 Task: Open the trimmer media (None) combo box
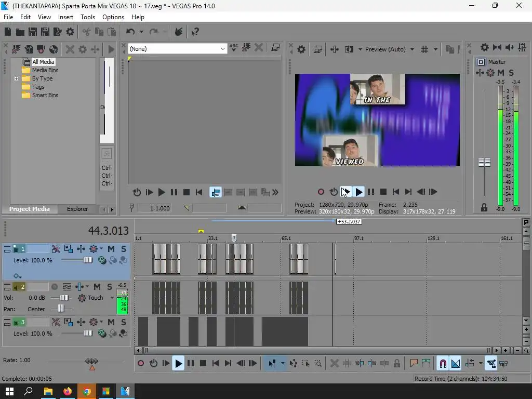[178, 49]
